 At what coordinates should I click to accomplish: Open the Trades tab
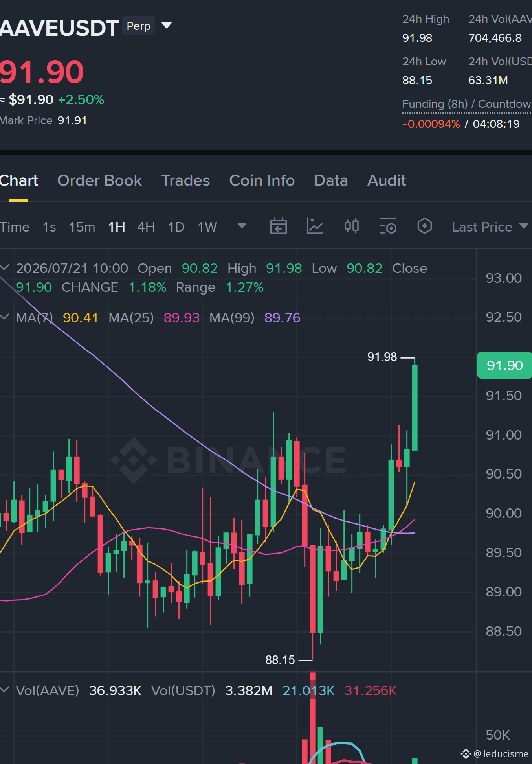(x=185, y=180)
